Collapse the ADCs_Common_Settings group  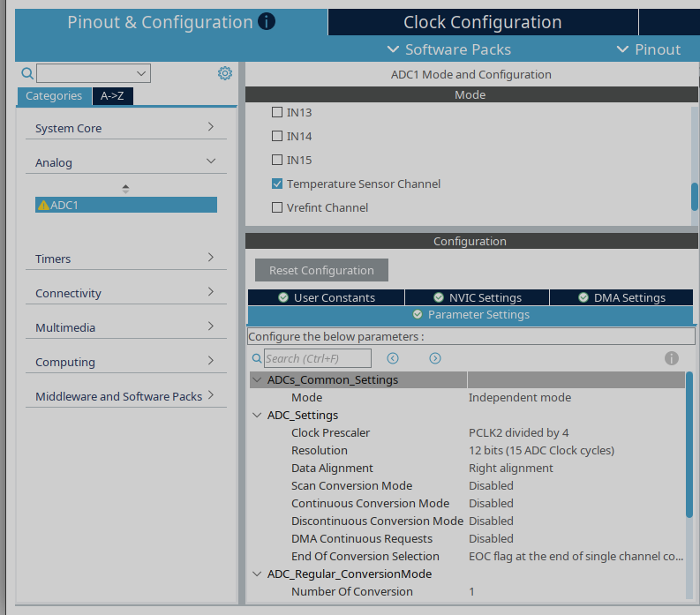pos(257,379)
